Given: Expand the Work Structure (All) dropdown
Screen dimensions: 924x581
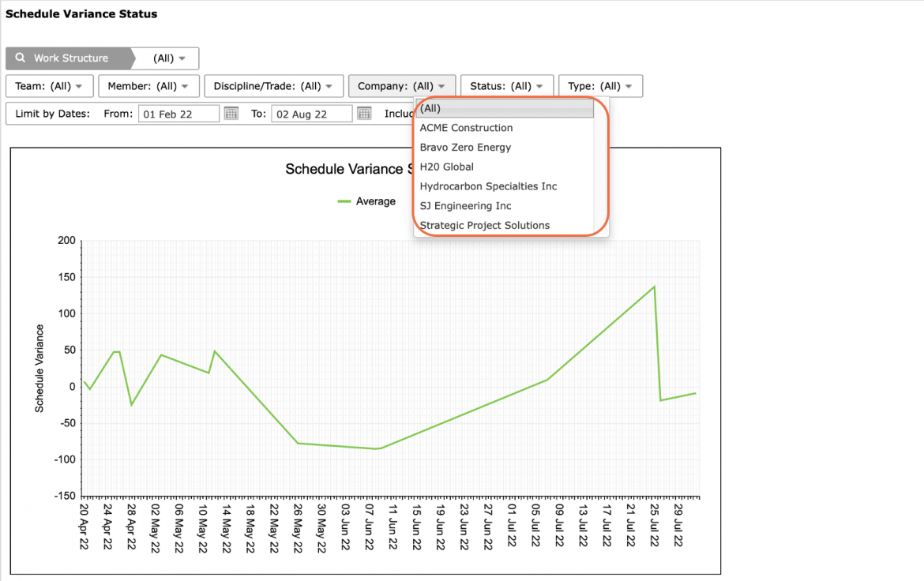Looking at the screenshot, I should click(x=168, y=58).
